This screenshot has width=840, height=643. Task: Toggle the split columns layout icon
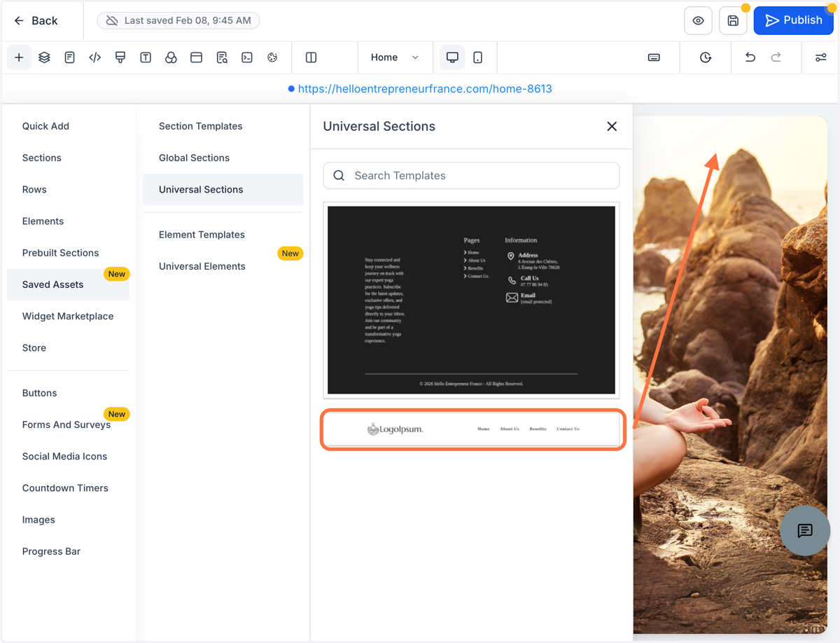click(311, 57)
